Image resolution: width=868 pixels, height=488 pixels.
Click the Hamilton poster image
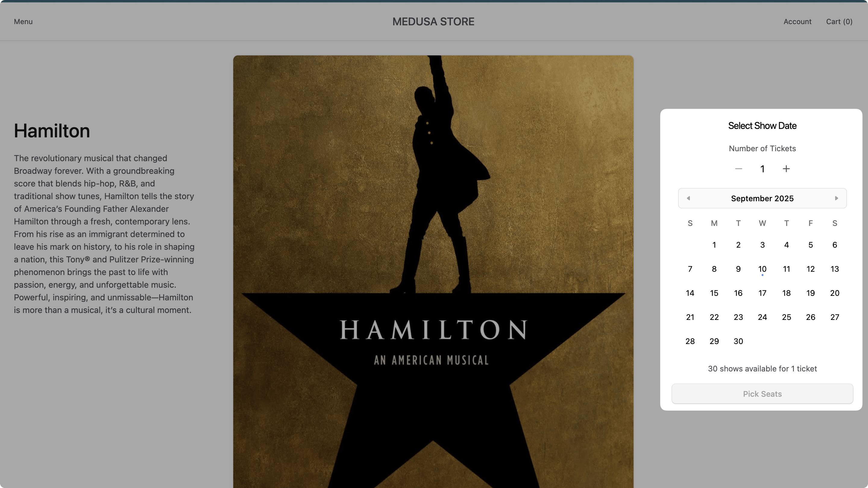(433, 271)
